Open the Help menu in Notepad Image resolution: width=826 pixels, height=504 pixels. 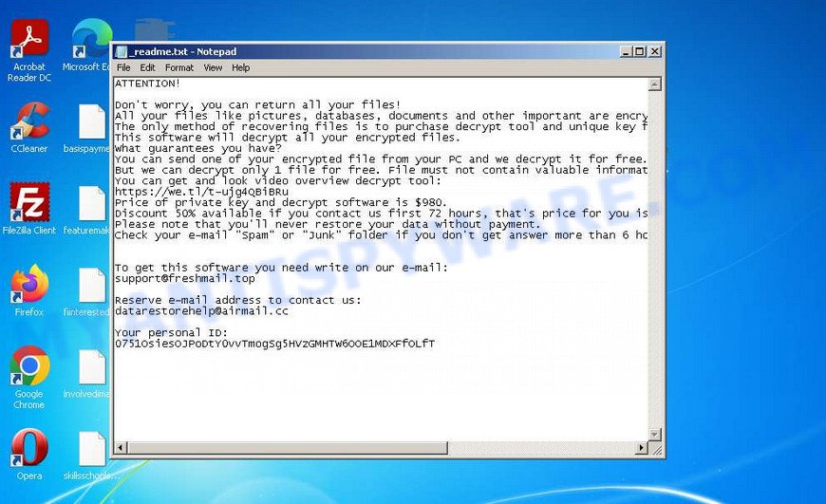[241, 67]
